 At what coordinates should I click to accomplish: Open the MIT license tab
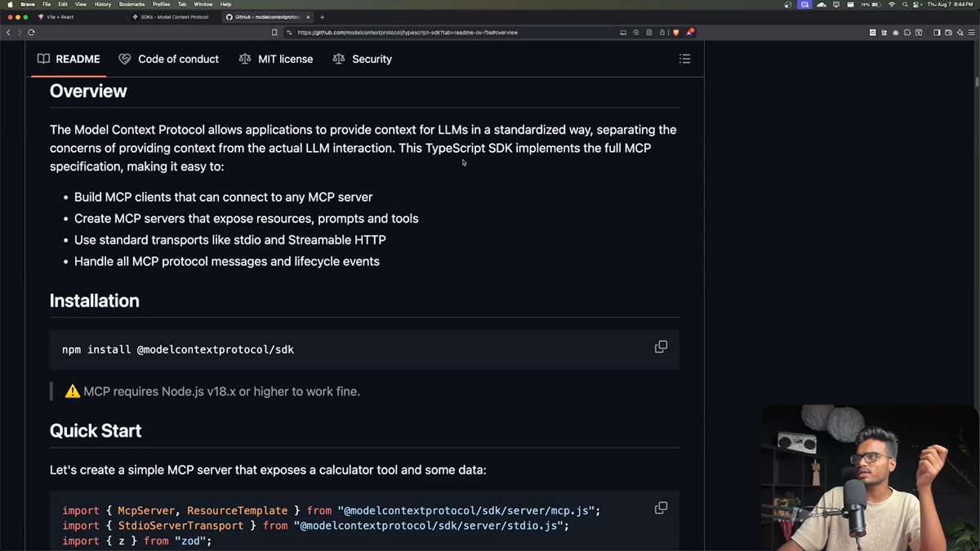click(276, 59)
